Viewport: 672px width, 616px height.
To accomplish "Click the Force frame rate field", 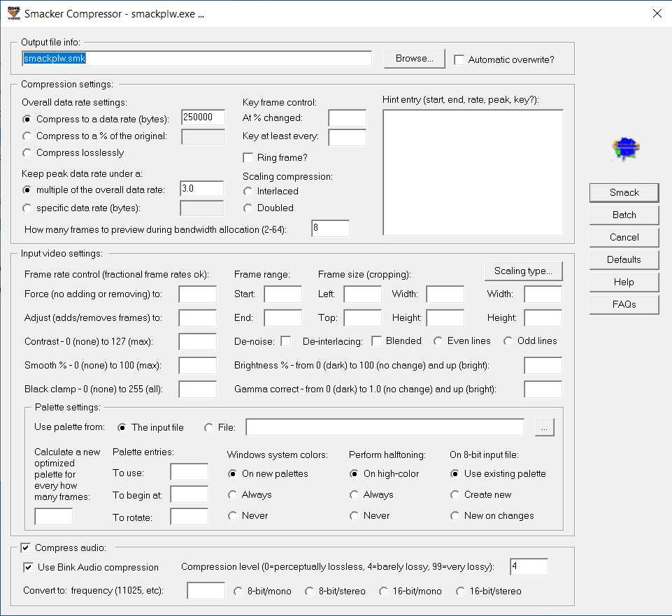I will coord(198,294).
